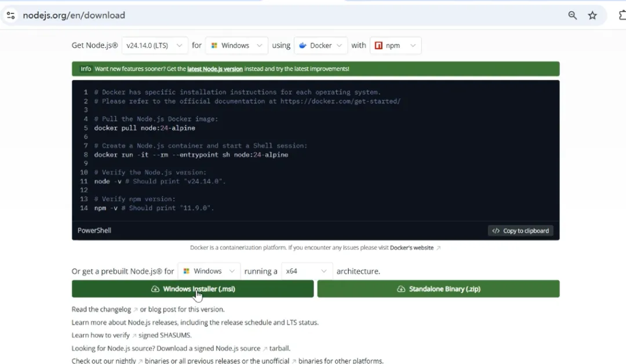Click the "node -v" code line
The image size is (626, 364).
click(x=160, y=181)
